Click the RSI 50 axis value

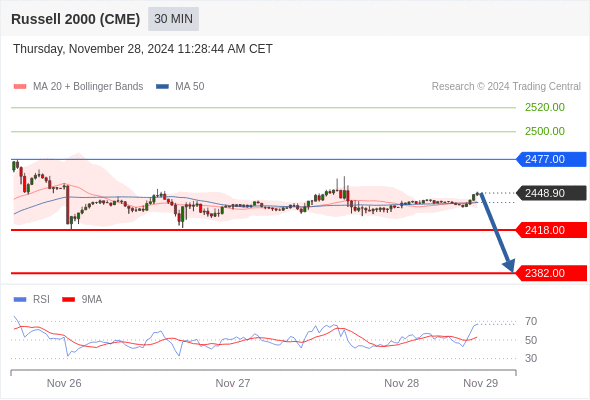pos(531,340)
